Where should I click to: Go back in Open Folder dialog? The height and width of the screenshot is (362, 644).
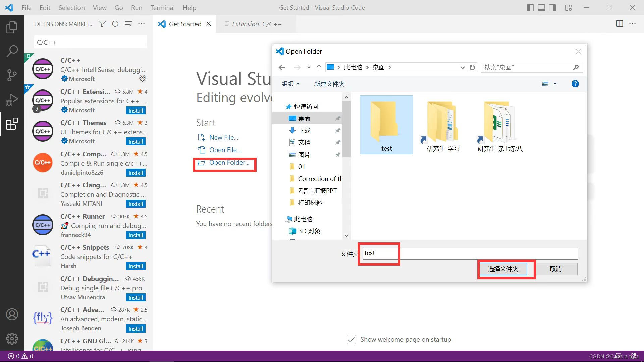pyautogui.click(x=282, y=67)
